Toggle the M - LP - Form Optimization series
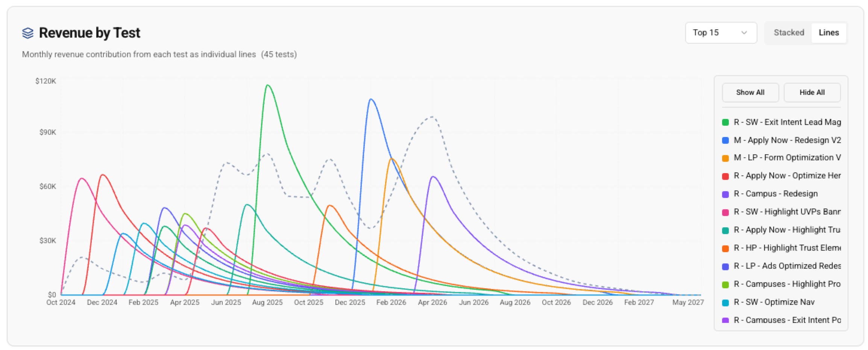868x350 pixels. [782, 158]
